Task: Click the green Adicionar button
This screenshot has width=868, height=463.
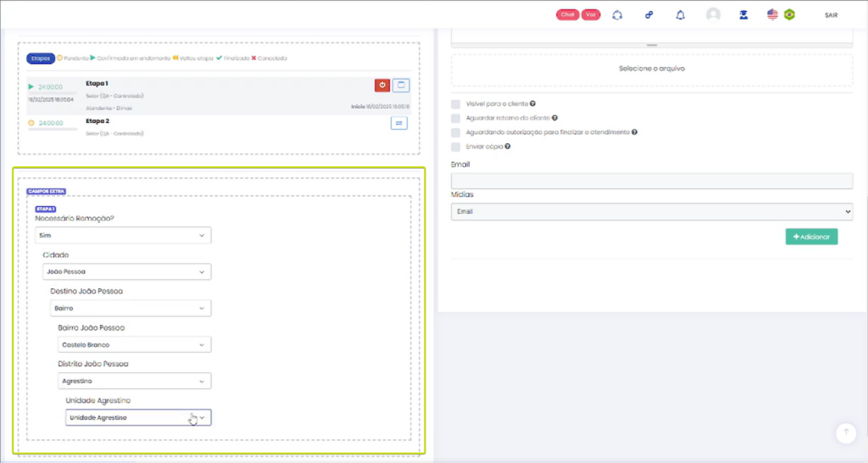Action: click(x=811, y=237)
